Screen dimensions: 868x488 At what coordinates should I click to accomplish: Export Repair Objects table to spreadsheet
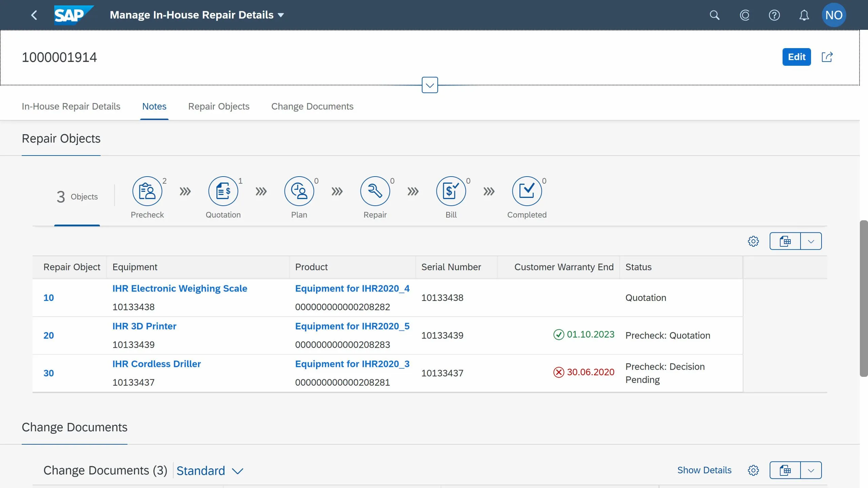[785, 241]
